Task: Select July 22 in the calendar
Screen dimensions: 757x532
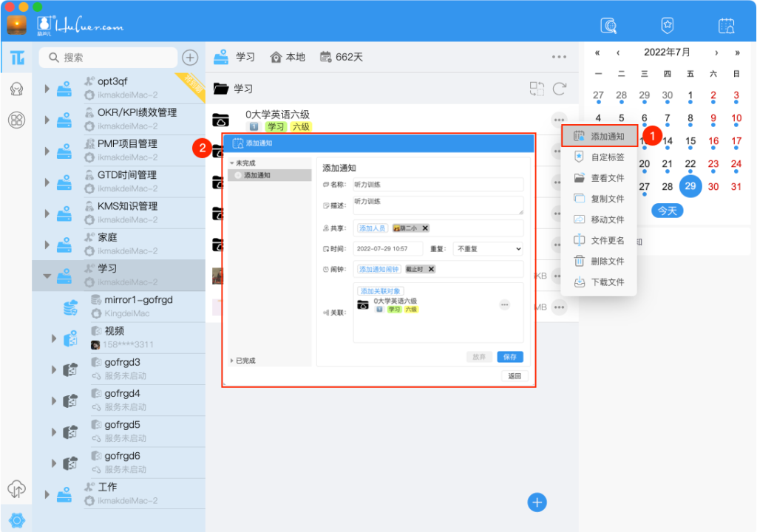Action: [690, 164]
